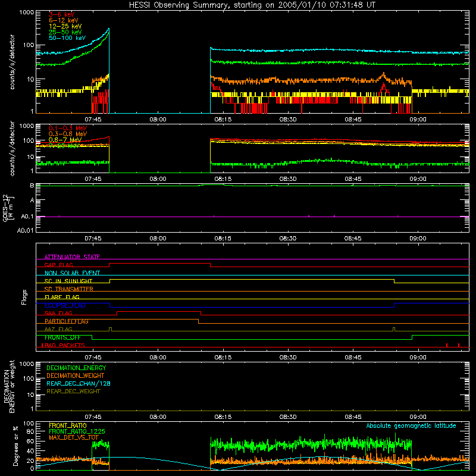Click the MAX_DET_VS_TOT legend entry
This screenshot has height=476, width=476.
(x=74, y=437)
